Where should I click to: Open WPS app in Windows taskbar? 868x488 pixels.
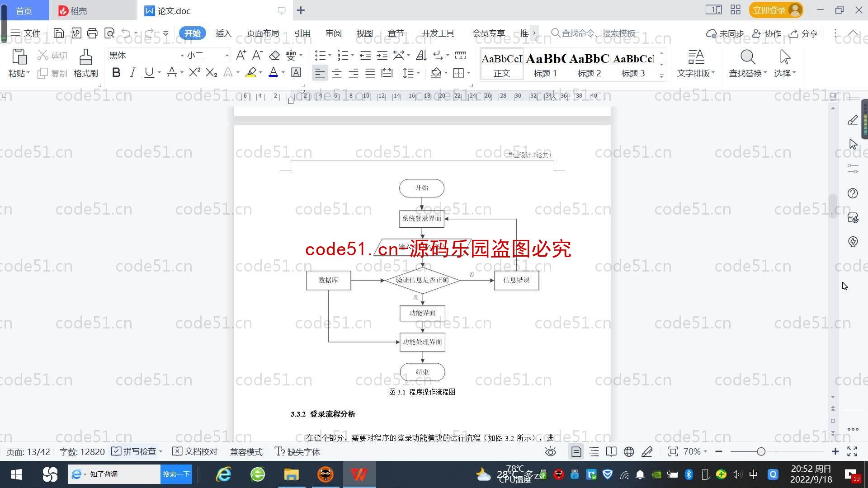pos(359,474)
